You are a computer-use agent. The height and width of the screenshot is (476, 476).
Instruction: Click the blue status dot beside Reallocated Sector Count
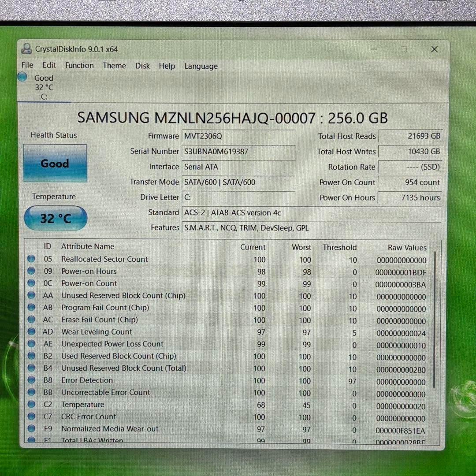[x=31, y=259]
